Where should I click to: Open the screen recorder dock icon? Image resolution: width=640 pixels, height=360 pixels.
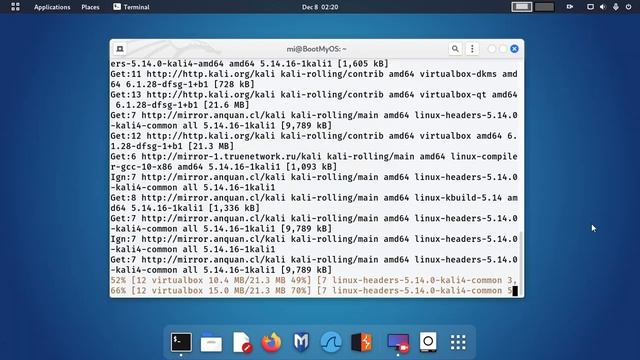pos(398,342)
